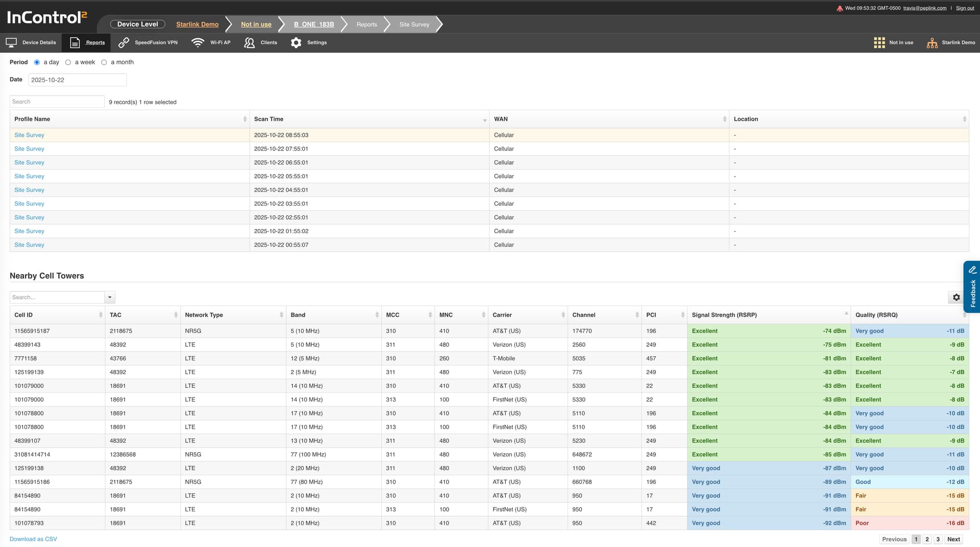980x547 pixels.
Task: Open the Settings gear in navigation bar
Action: (296, 42)
